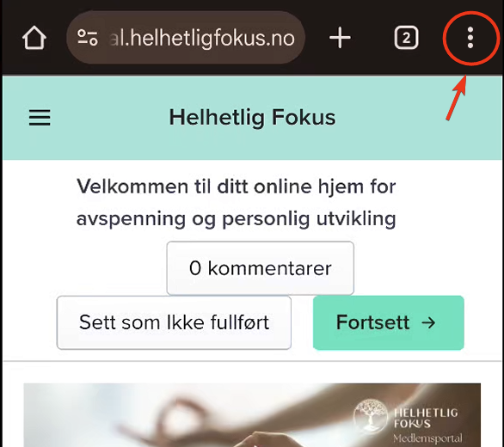
Task: Open the meditation banner image
Action: (252, 415)
